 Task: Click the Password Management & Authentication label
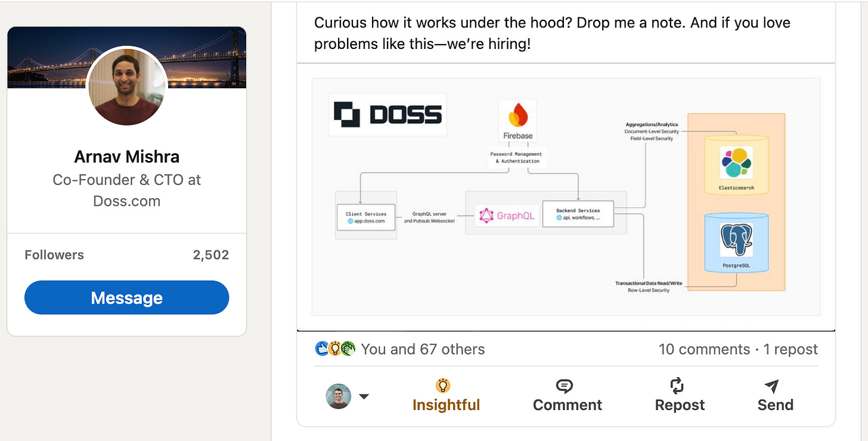coord(517,158)
